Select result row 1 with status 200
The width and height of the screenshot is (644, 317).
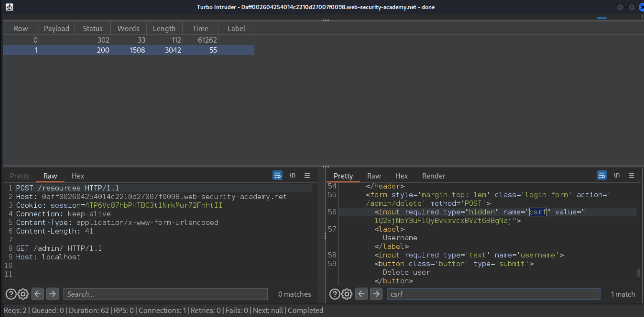(x=129, y=50)
